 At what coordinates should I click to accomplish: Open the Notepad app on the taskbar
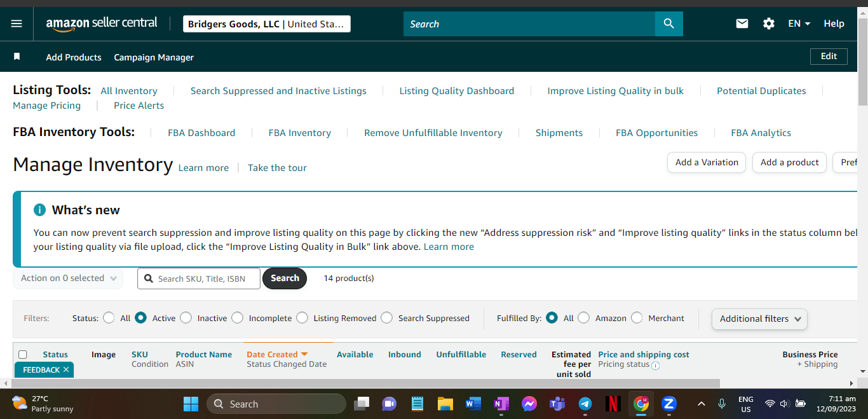pos(417,404)
